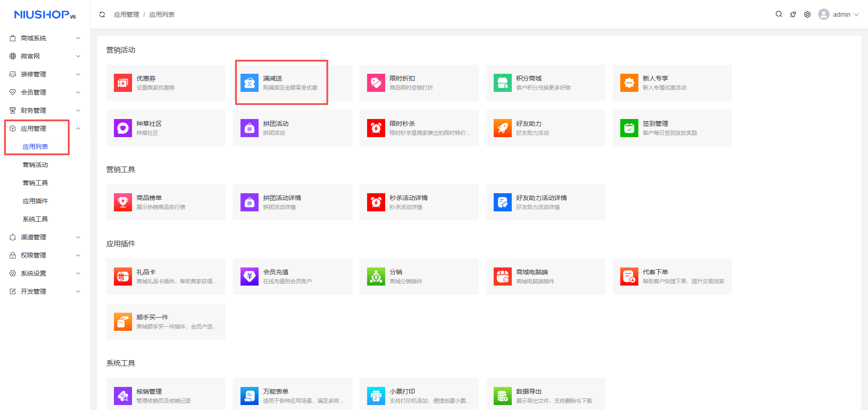Open the settings gear in header

(807, 14)
